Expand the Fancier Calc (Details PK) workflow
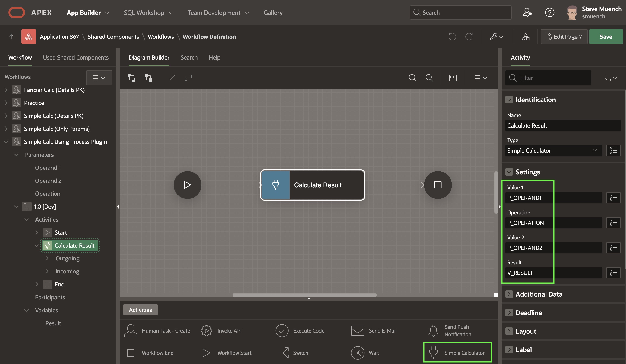626x364 pixels. [6, 90]
